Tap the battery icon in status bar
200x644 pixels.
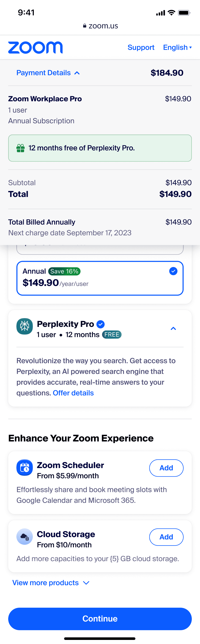tap(184, 13)
